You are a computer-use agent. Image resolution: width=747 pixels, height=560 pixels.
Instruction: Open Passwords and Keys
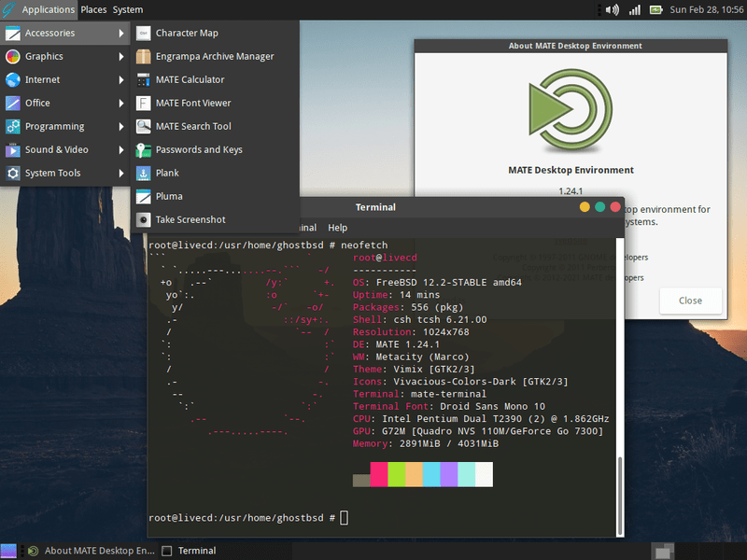[216, 149]
